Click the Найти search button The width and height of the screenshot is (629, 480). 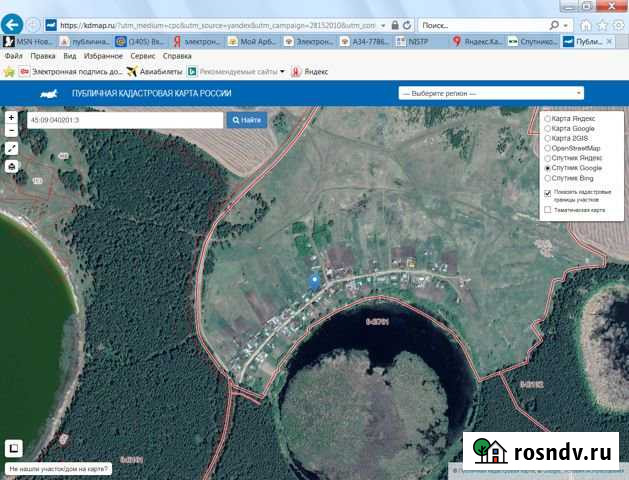[247, 120]
